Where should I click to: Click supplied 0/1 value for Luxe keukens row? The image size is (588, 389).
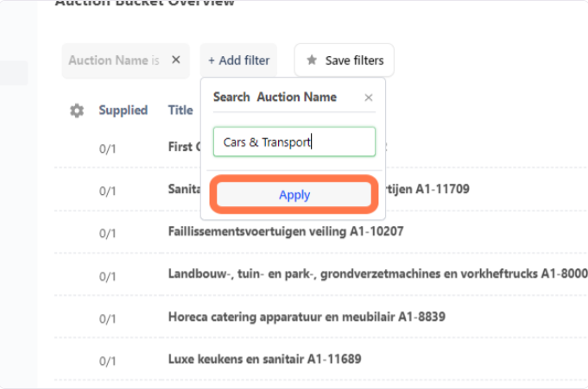[107, 361]
